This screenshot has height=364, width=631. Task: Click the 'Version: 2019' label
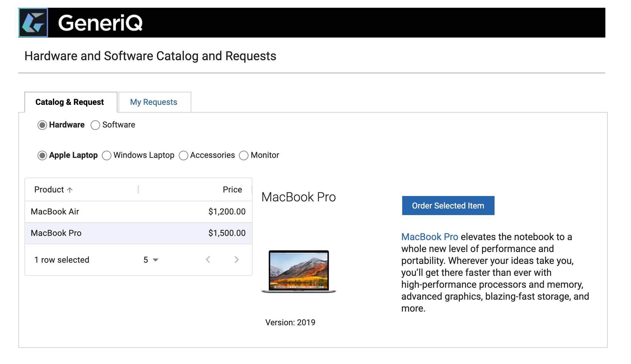click(x=290, y=323)
